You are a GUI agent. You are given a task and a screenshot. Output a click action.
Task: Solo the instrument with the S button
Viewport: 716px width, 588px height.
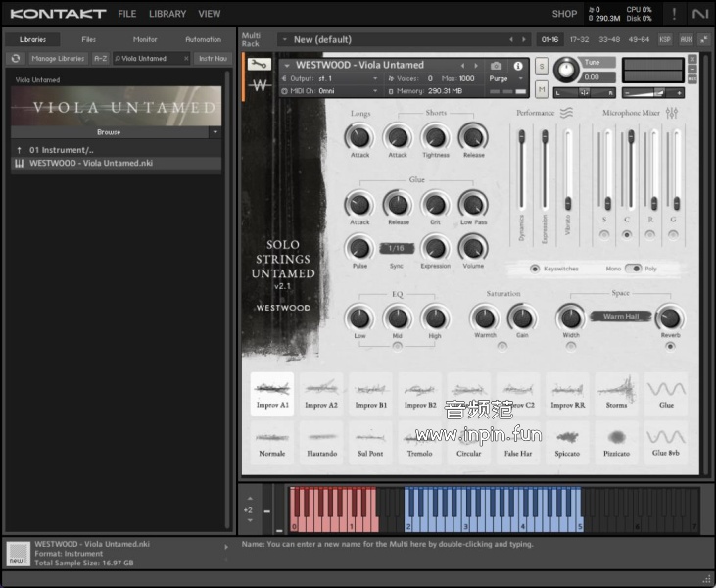coord(542,66)
